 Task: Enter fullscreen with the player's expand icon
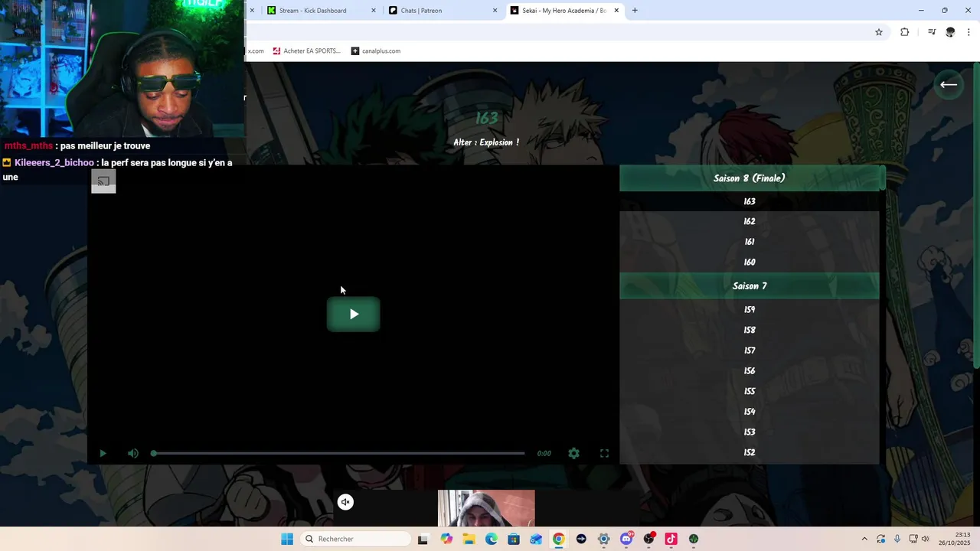point(604,453)
